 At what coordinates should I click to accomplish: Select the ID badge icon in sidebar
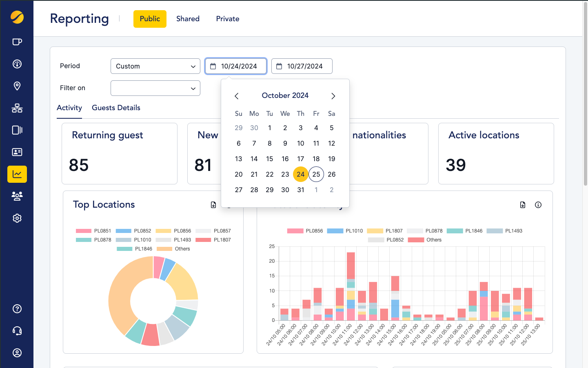coord(17,152)
